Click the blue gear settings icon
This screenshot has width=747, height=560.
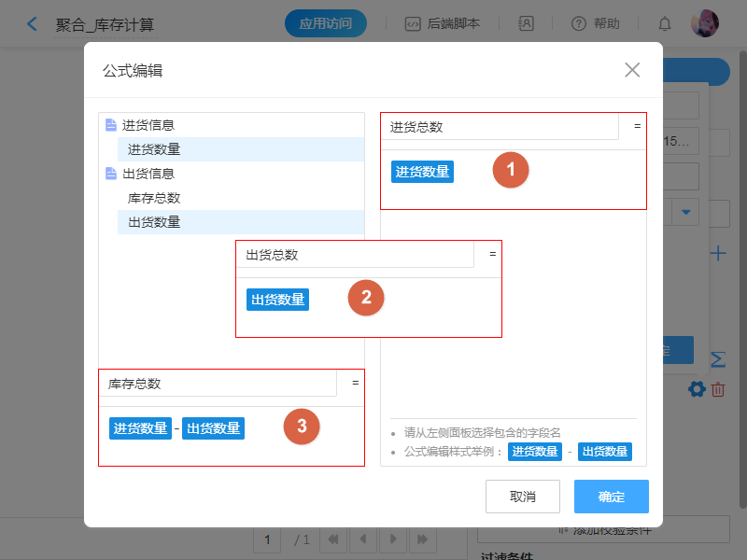click(x=697, y=389)
